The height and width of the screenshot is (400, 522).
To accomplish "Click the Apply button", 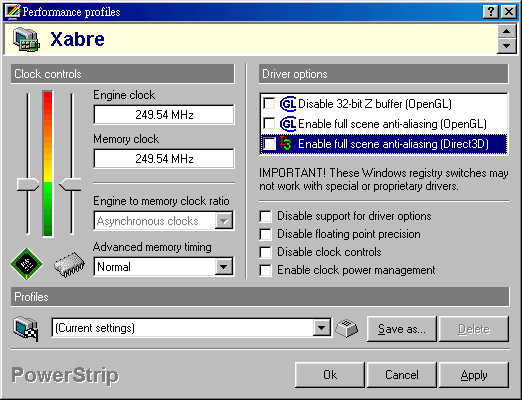I will click(474, 375).
